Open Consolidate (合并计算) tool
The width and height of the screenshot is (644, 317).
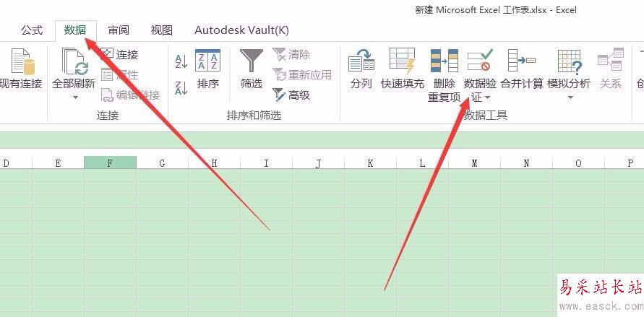tap(521, 69)
